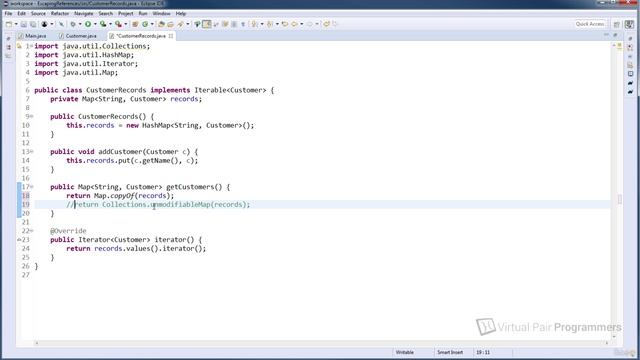Screen dimensions: 640x360
Task: Open the Run configurations dropdown arrow
Action: click(95, 24)
